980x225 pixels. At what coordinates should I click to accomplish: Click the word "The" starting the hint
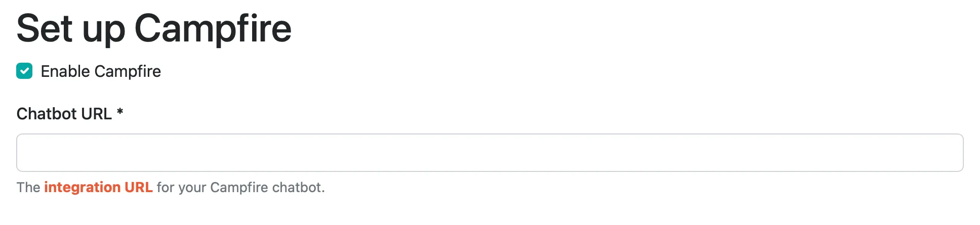(28, 188)
